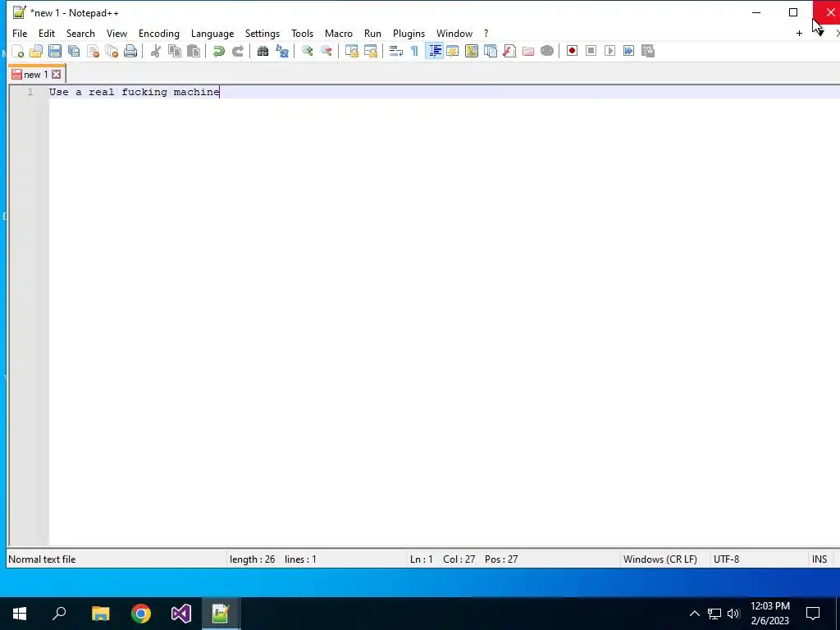Click 'length : 26' status text

click(252, 559)
